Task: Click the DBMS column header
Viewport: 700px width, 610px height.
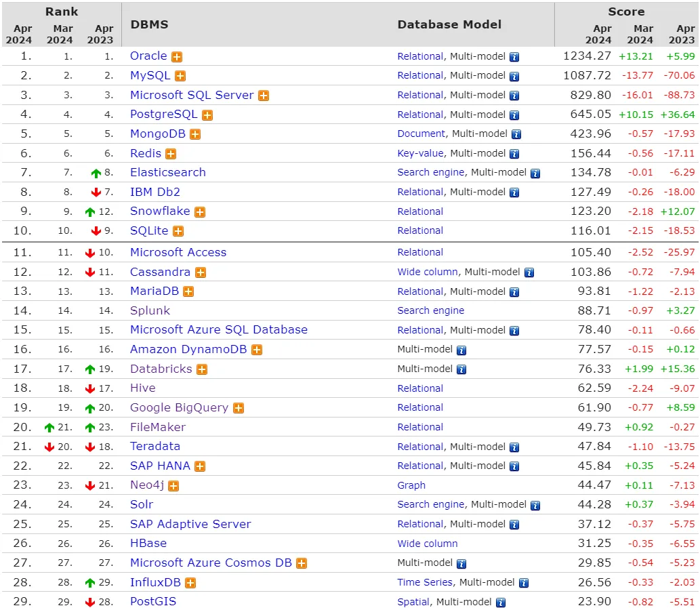Action: click(x=149, y=24)
